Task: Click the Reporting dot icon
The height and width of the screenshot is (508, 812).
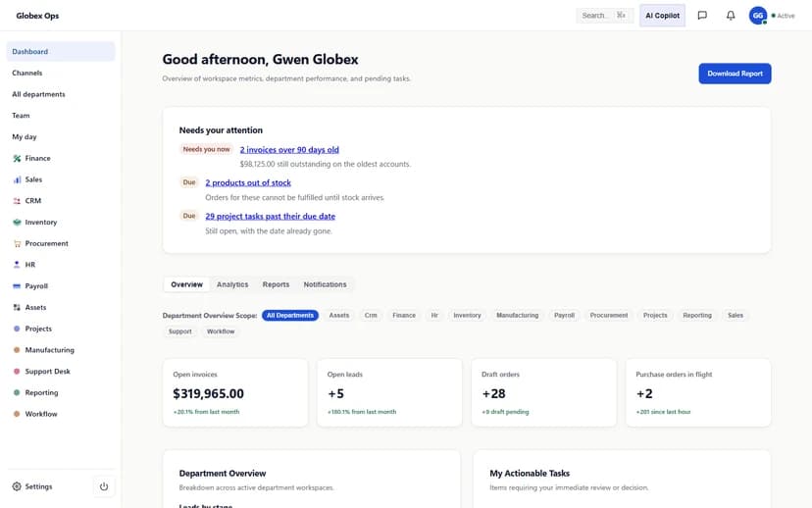Action: tap(17, 392)
